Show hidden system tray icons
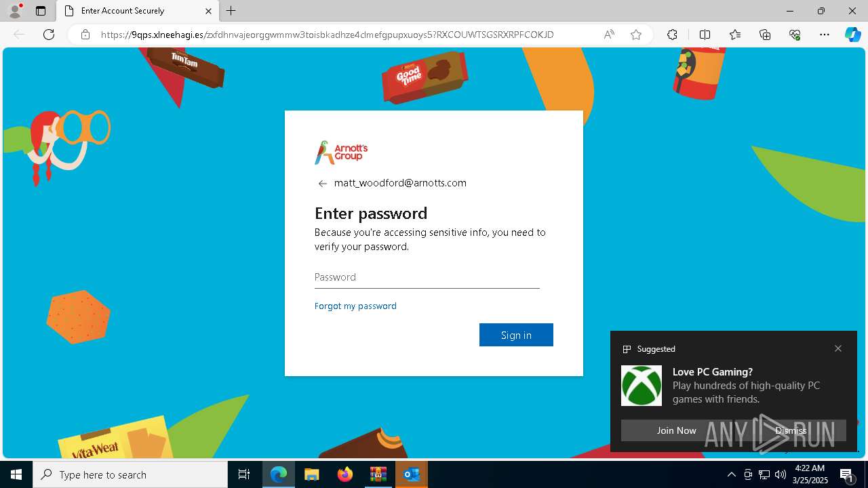This screenshot has width=868, height=488. 731,474
